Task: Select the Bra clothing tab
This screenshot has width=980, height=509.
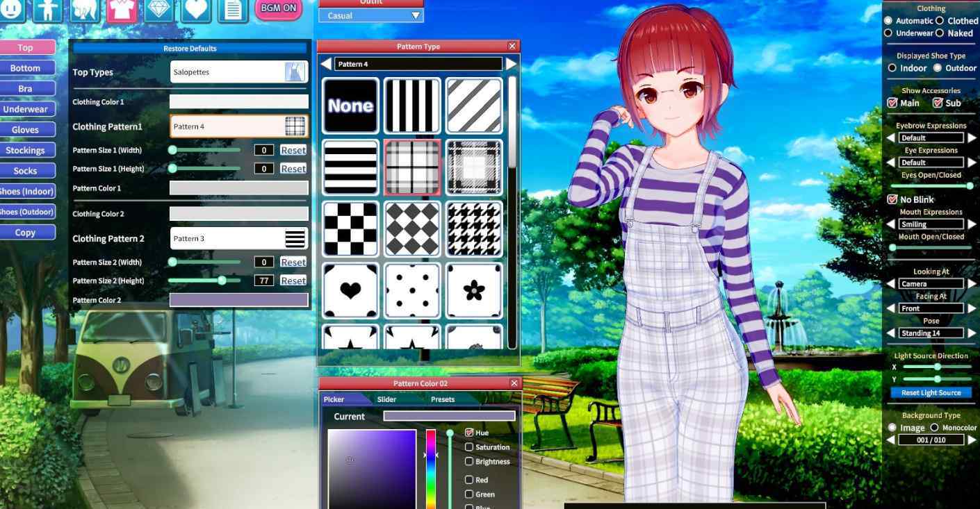Action: 26,89
